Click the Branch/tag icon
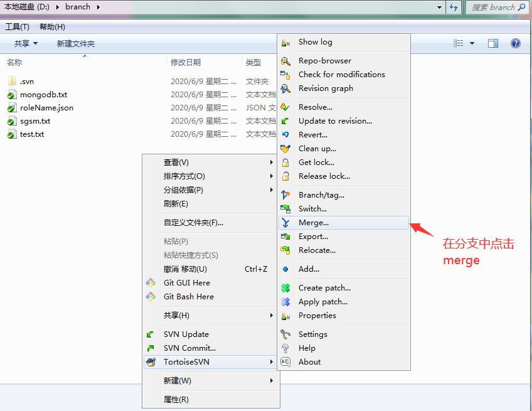 point(285,195)
